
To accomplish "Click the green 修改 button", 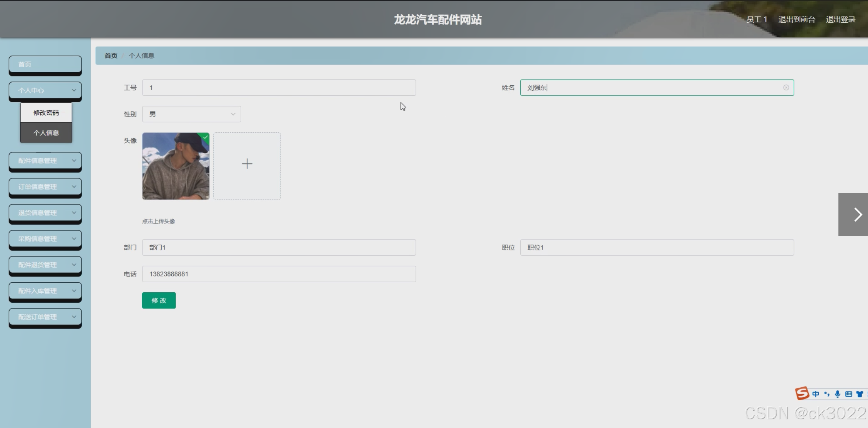I will [159, 300].
